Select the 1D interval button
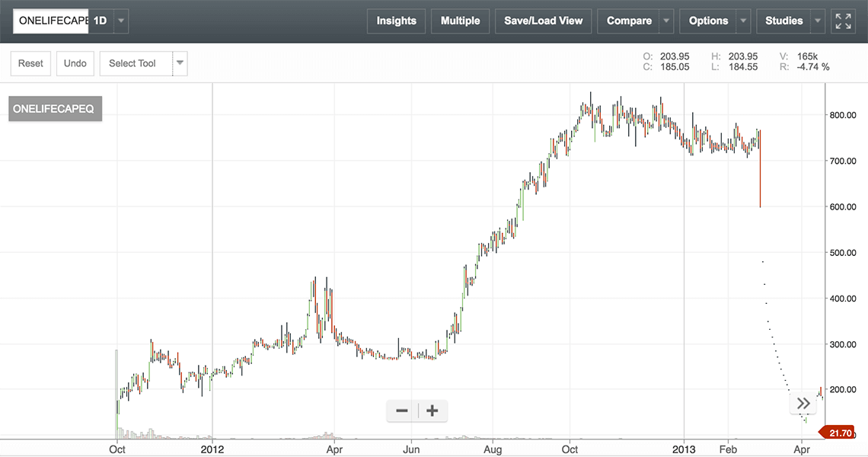 (x=101, y=21)
